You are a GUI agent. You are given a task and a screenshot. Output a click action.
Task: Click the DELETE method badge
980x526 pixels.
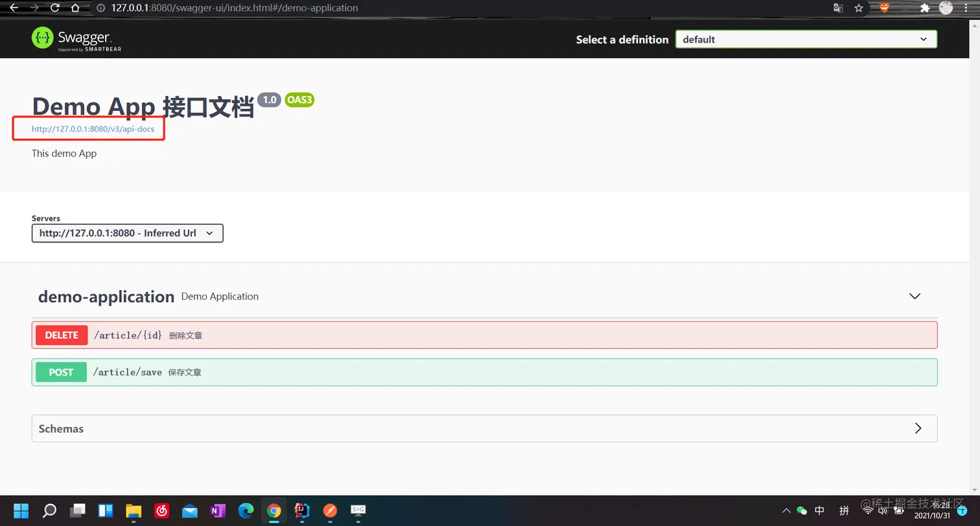[62, 335]
